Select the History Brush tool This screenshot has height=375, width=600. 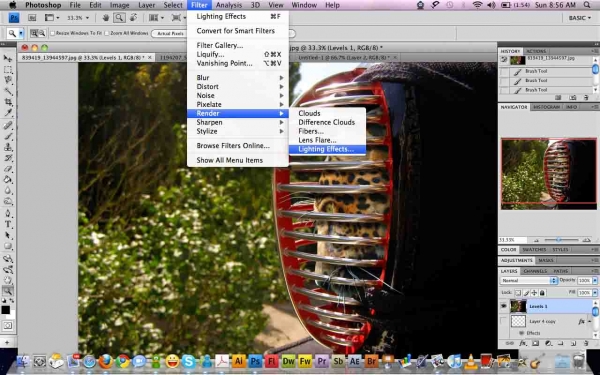click(8, 158)
